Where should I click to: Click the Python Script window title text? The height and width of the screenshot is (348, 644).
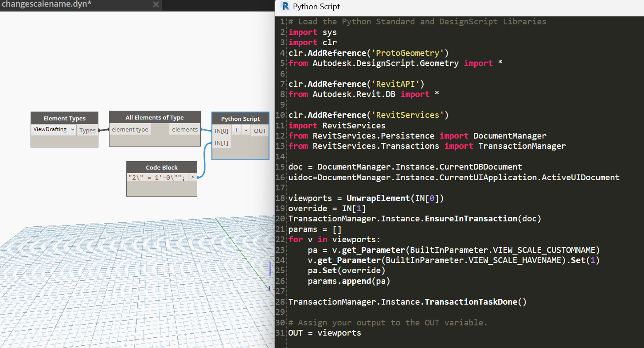coord(316,7)
